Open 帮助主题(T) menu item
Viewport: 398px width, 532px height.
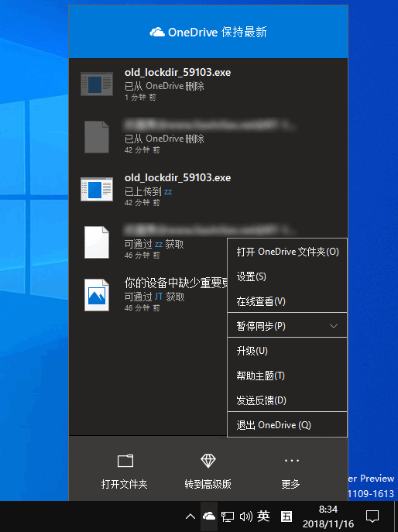click(287, 376)
